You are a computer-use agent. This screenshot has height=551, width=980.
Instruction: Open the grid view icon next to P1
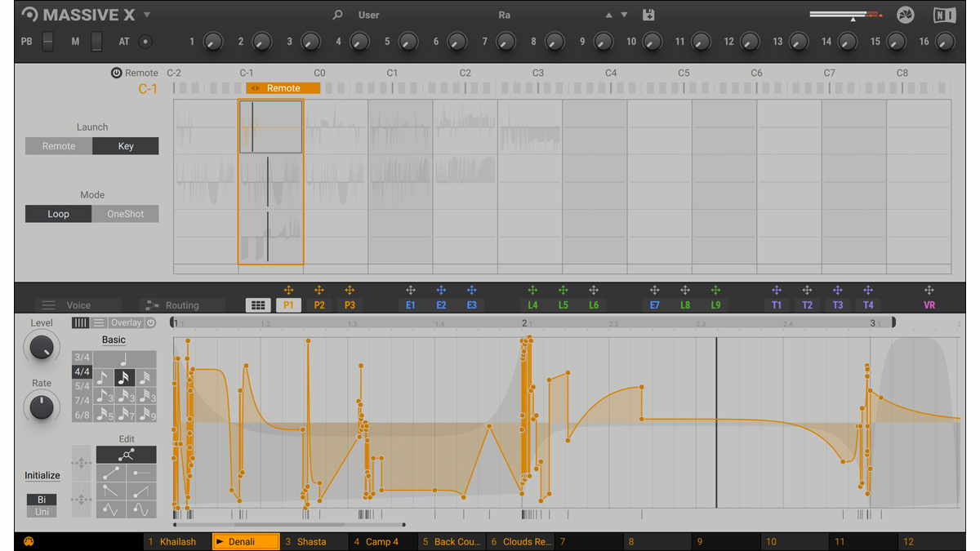(x=258, y=305)
